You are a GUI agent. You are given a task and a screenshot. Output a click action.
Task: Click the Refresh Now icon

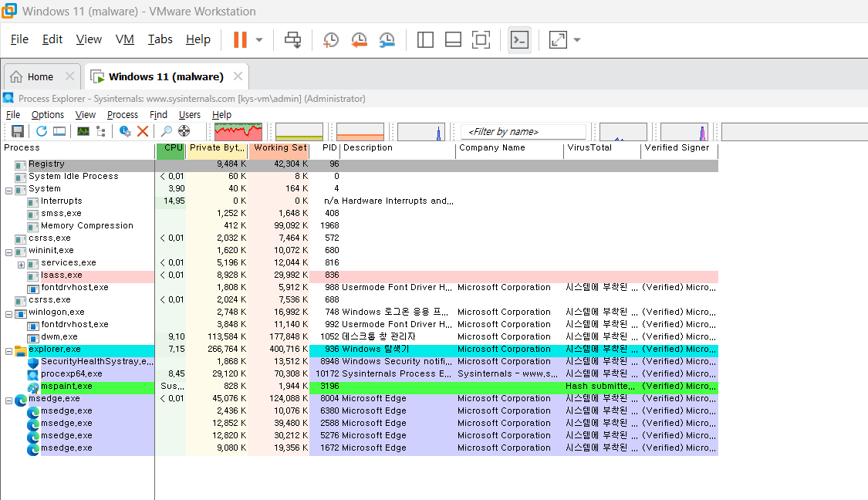pyautogui.click(x=42, y=131)
